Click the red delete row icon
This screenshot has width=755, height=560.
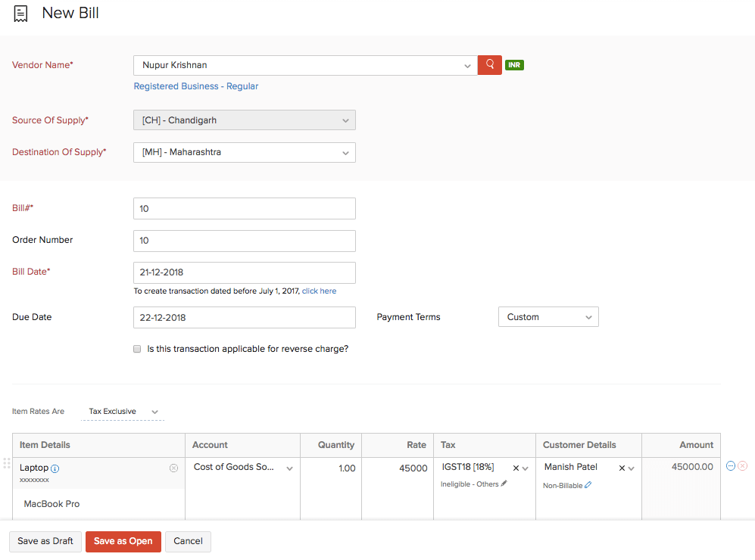coord(742,466)
